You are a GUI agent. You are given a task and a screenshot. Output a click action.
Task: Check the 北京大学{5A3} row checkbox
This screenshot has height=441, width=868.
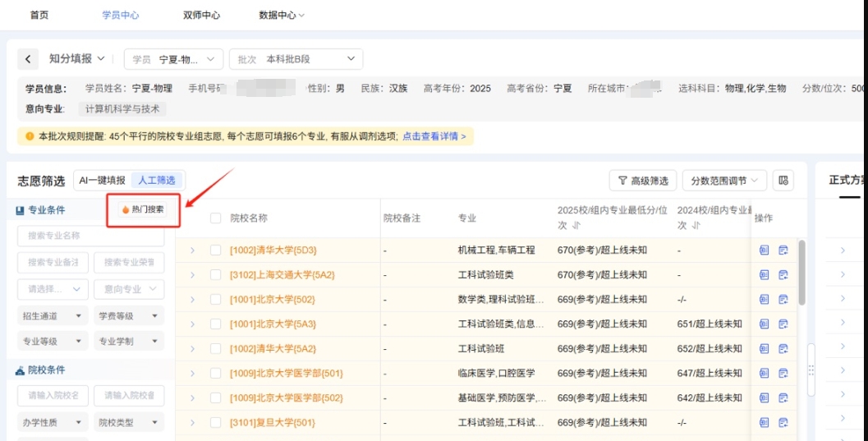point(215,324)
